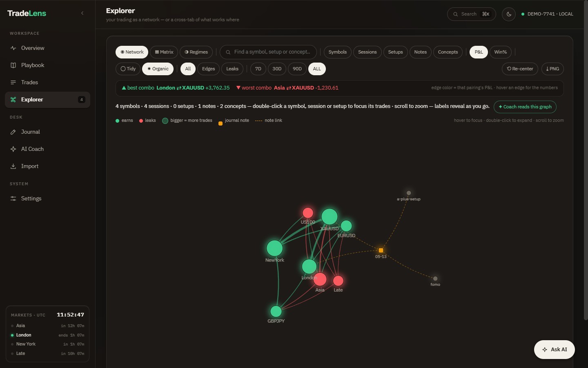Open Import from the download icon
588x368 pixels.
coord(13,166)
